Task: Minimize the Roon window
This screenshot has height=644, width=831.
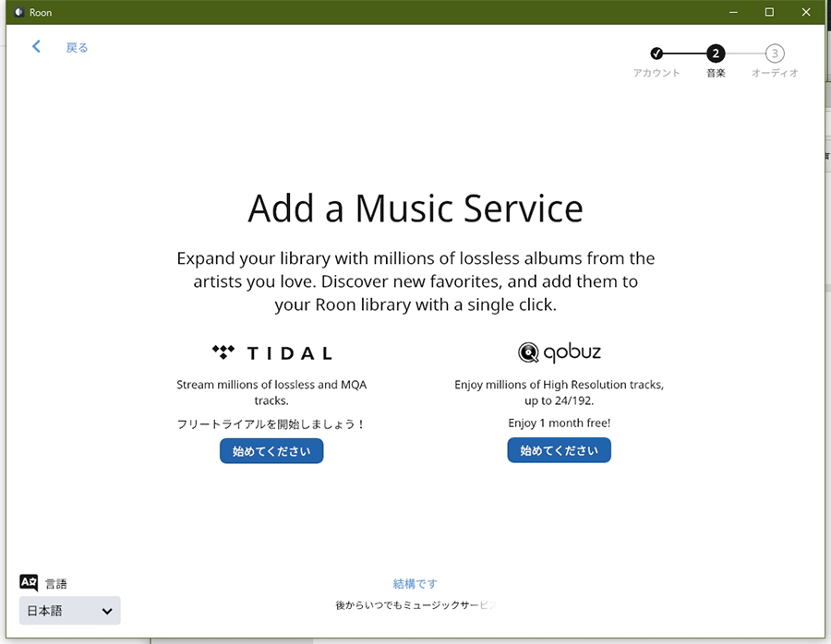Action: click(733, 12)
